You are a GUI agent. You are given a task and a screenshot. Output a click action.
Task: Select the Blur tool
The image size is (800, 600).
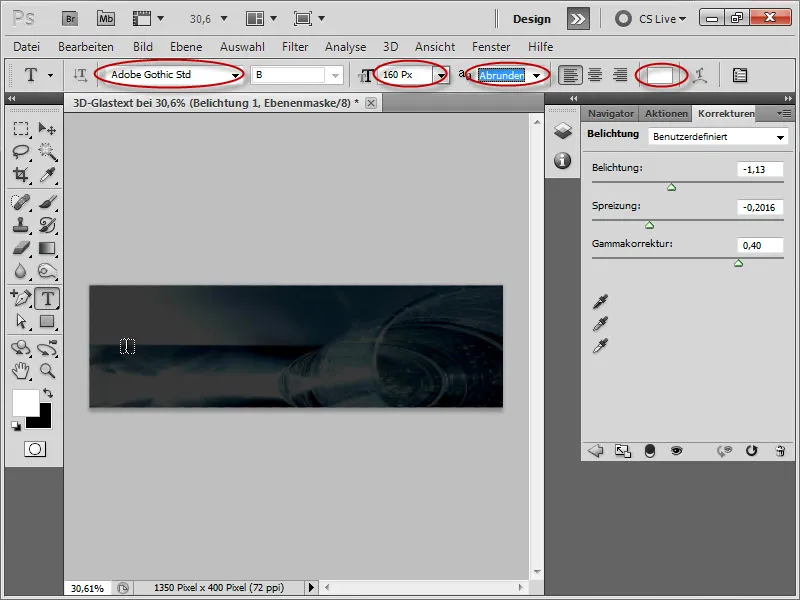point(21,271)
